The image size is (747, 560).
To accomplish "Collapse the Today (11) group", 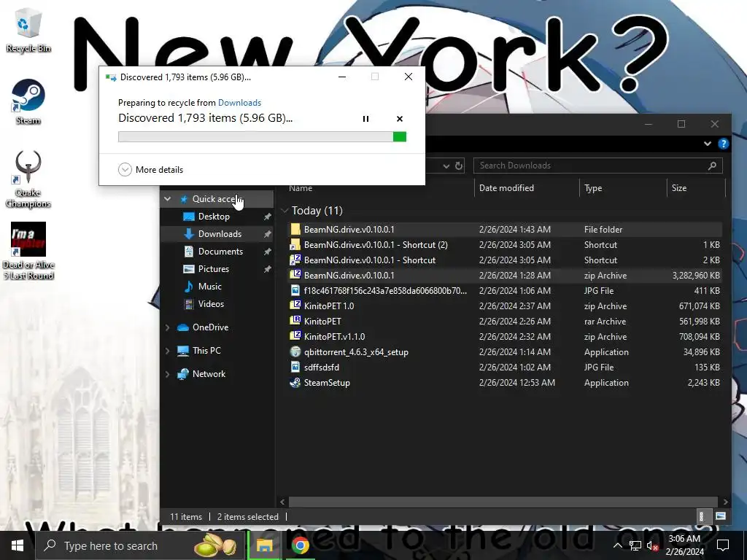I will tap(285, 211).
